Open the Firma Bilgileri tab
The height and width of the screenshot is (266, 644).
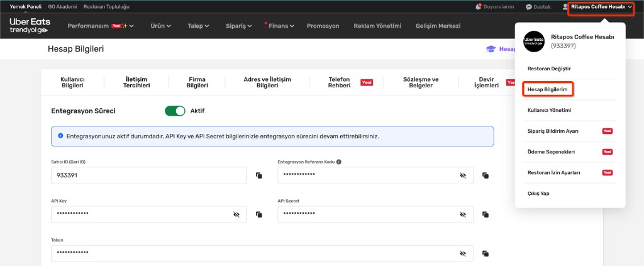197,82
